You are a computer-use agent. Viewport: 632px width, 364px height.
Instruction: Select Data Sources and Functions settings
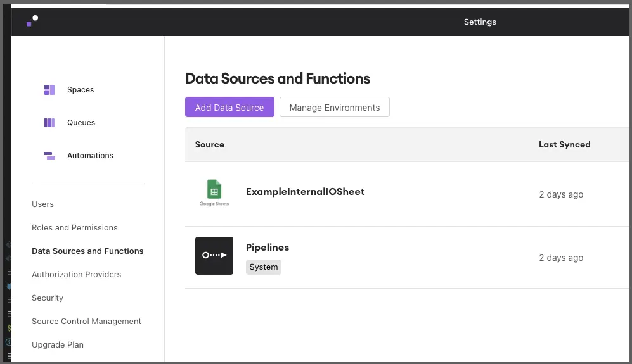[87, 251]
